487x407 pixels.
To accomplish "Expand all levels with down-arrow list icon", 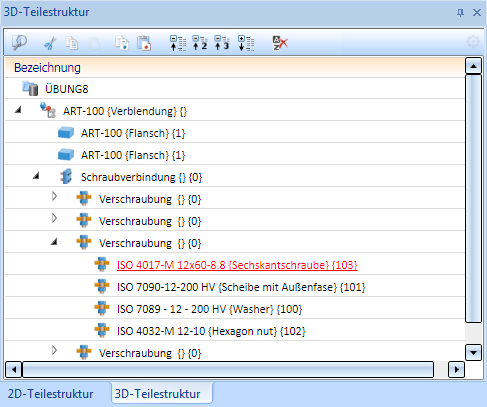I will 246,43.
